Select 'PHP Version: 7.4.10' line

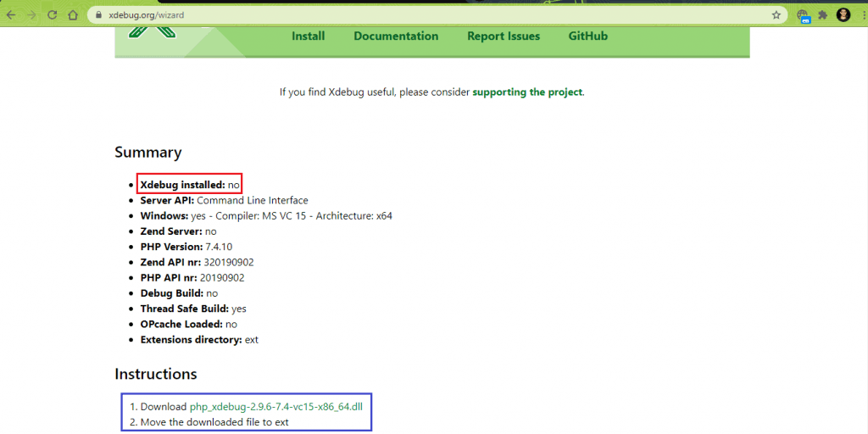coord(188,247)
